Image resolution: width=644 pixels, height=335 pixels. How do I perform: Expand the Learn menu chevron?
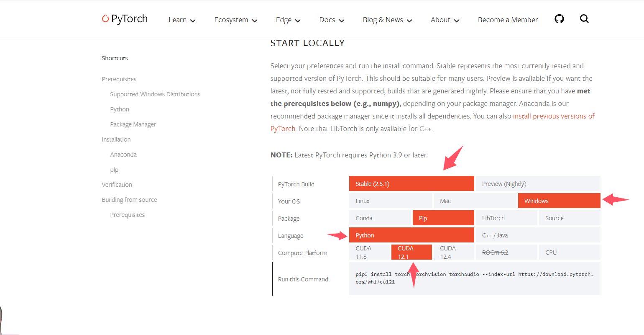[x=193, y=21]
